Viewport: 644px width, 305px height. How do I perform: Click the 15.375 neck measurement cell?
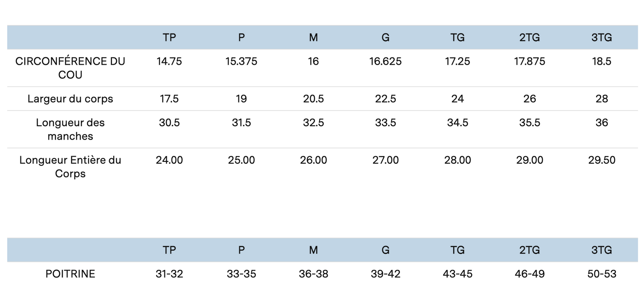[241, 62]
